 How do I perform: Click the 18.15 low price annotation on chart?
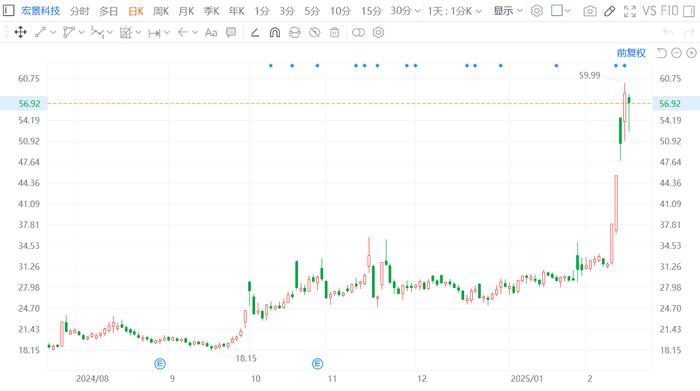[x=246, y=358]
